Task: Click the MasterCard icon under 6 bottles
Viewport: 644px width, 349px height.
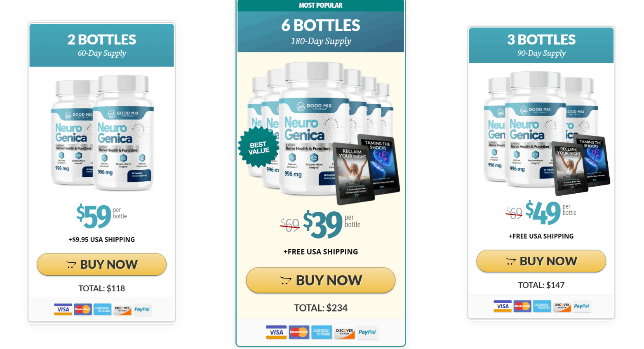Action: click(x=298, y=332)
